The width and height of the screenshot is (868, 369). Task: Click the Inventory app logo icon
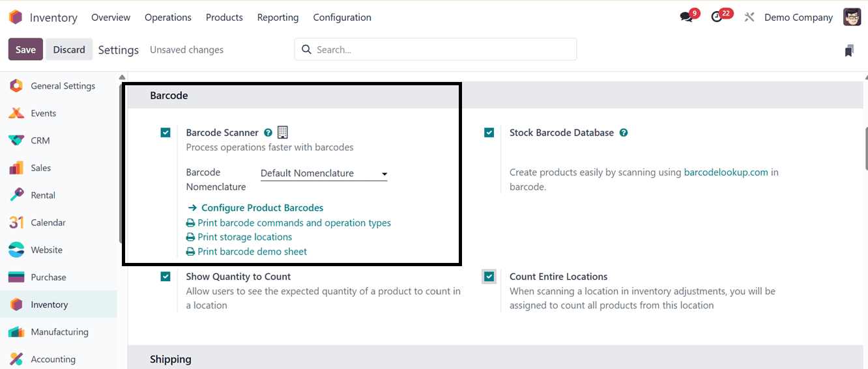[x=16, y=18]
